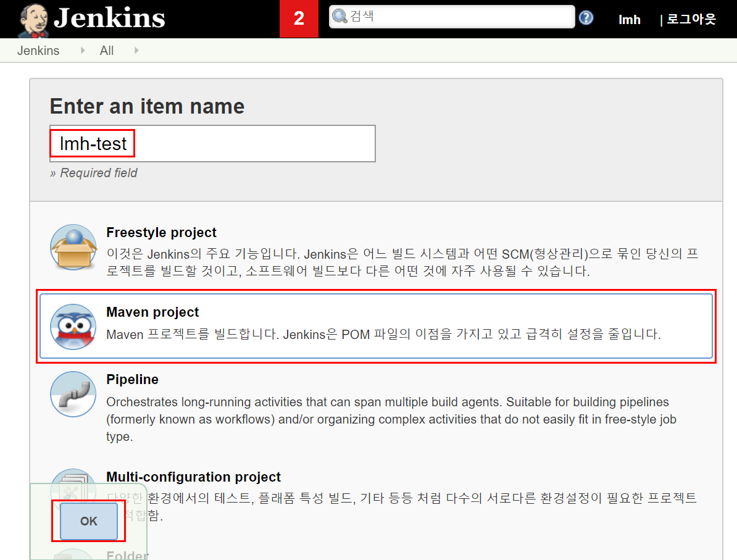
Task: Select the Freestyle project box icon
Action: pyautogui.click(x=73, y=247)
